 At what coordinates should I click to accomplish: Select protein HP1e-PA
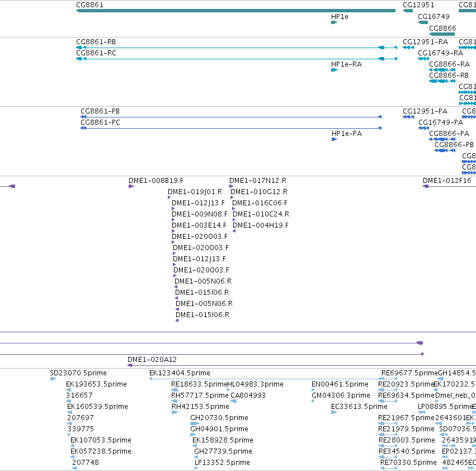[x=347, y=134]
